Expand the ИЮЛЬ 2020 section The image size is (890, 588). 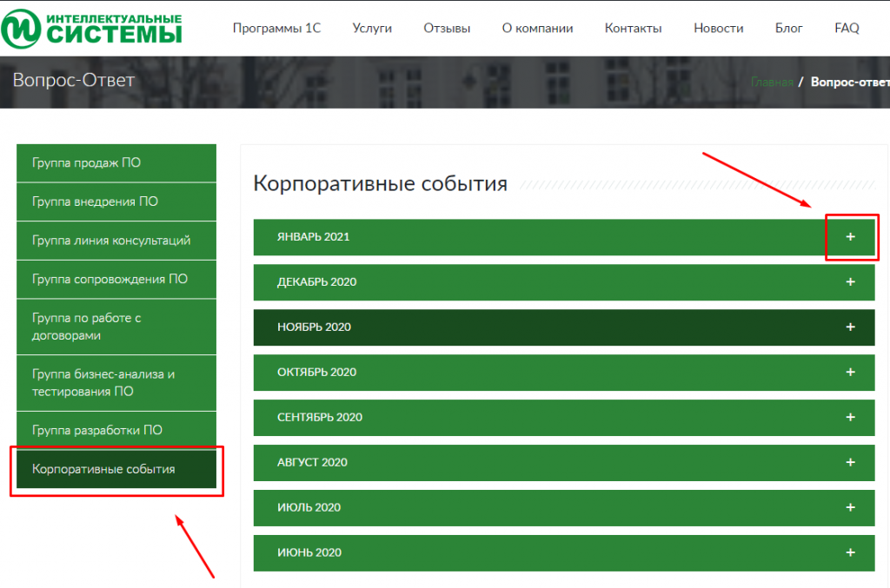(x=851, y=507)
